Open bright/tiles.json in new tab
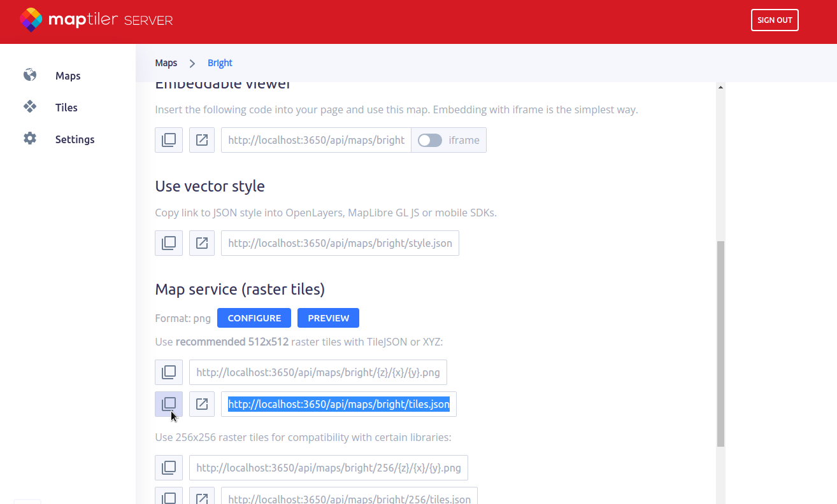837x504 pixels. tap(202, 404)
